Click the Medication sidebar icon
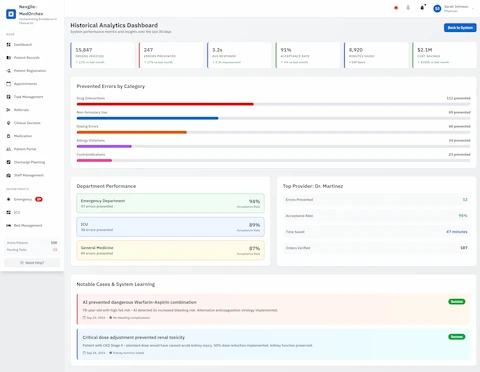 click(x=9, y=136)
